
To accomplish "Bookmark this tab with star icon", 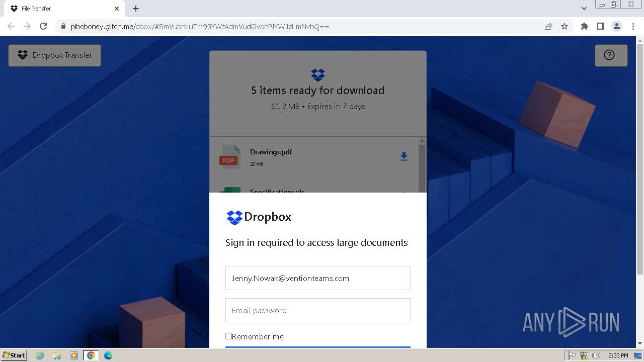I will [x=565, y=26].
